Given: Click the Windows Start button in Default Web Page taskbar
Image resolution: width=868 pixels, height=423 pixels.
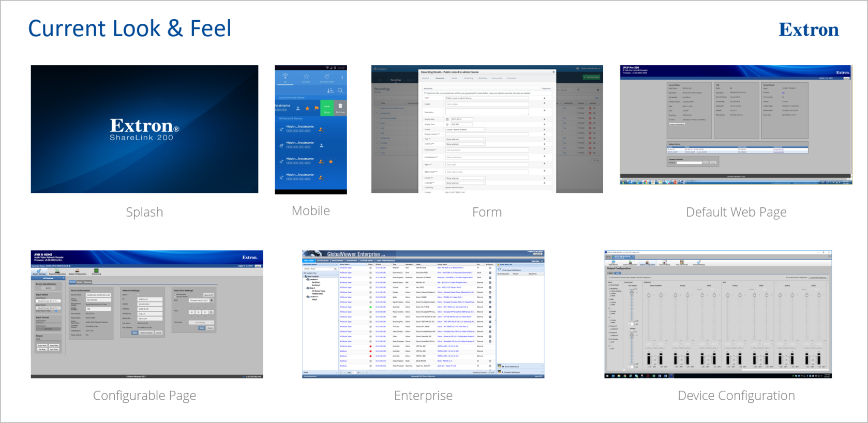Looking at the screenshot, I should (623, 182).
